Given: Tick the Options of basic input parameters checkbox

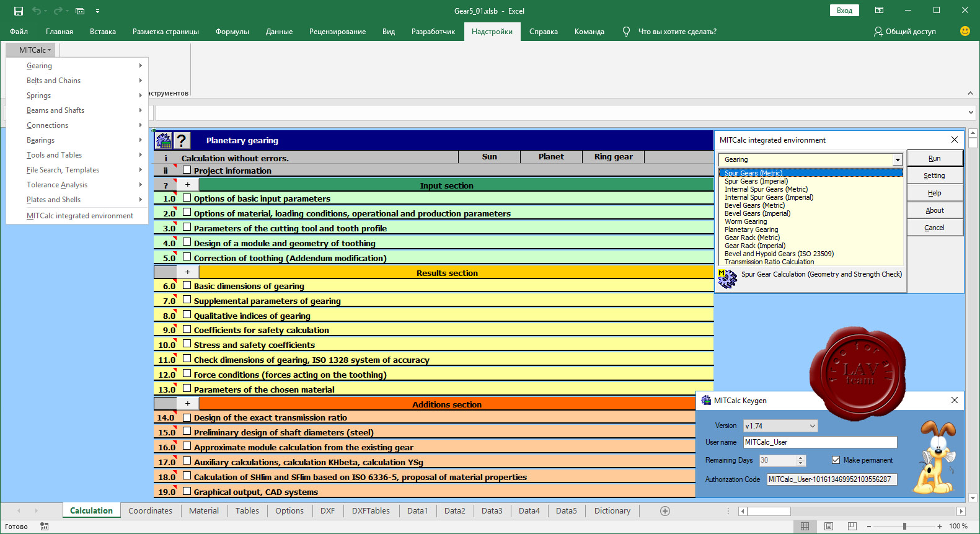Looking at the screenshot, I should pyautogui.click(x=187, y=198).
